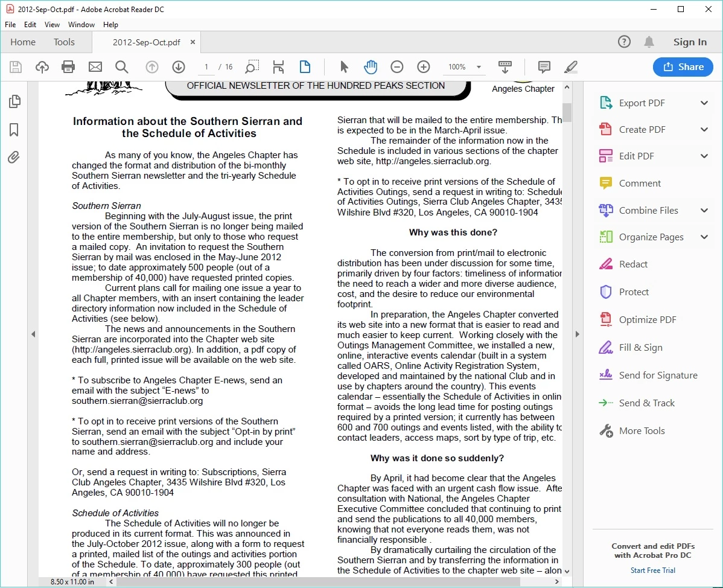Click Sign In
Image resolution: width=723 pixels, height=588 pixels.
(x=690, y=42)
